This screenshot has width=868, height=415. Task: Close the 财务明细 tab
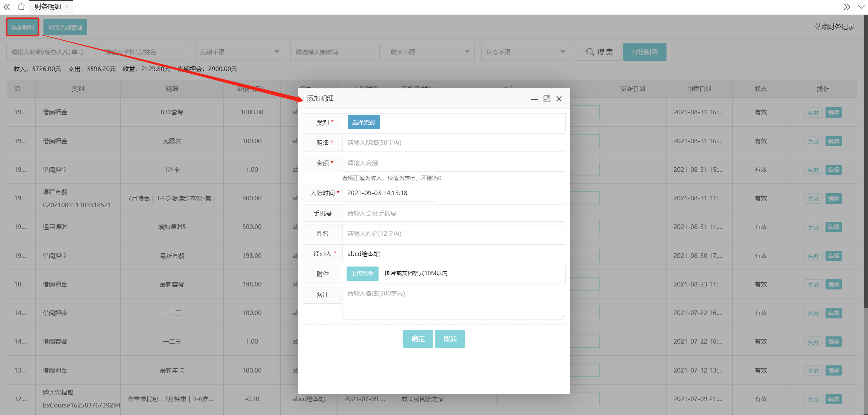tap(67, 6)
